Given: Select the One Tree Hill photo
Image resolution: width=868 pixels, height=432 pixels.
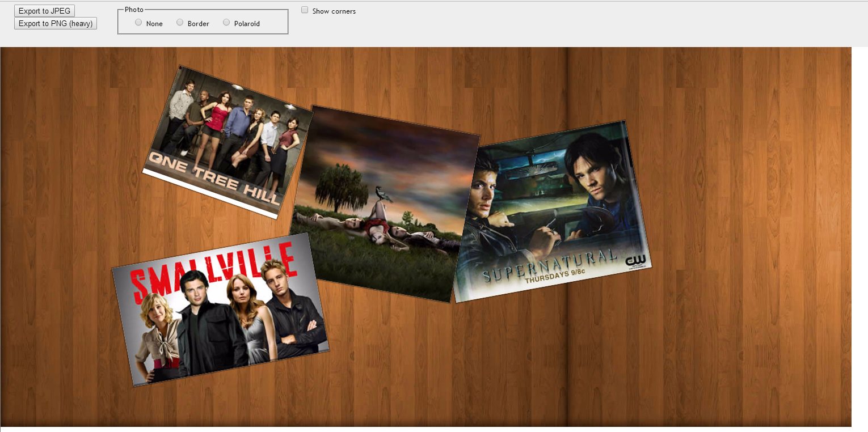Looking at the screenshot, I should click(227, 142).
